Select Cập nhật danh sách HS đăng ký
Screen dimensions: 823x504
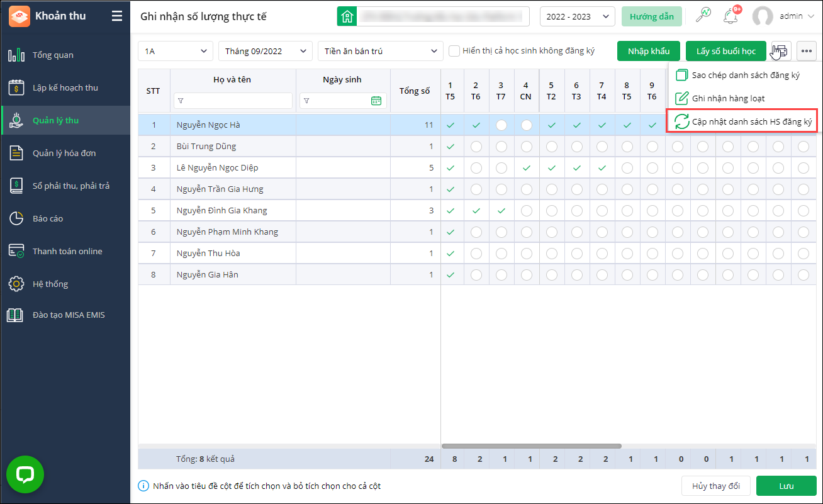tap(743, 121)
